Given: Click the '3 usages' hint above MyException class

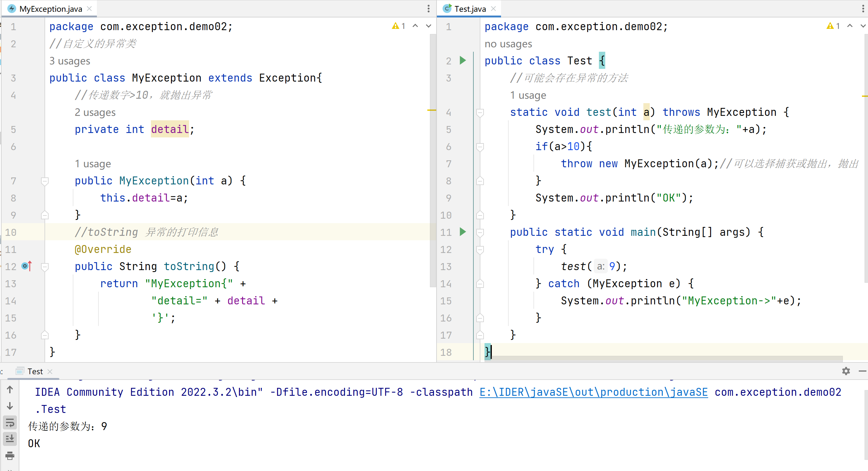Looking at the screenshot, I should [x=70, y=61].
